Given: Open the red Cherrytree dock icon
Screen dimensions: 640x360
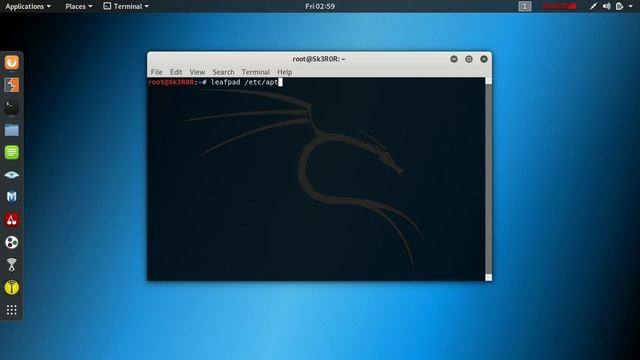Looking at the screenshot, I should (x=11, y=220).
